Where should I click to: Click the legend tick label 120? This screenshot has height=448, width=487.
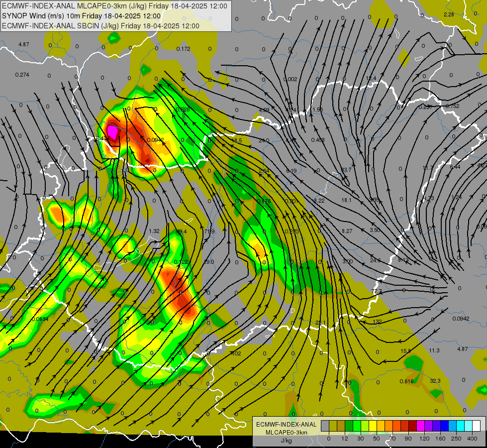coord(424,439)
